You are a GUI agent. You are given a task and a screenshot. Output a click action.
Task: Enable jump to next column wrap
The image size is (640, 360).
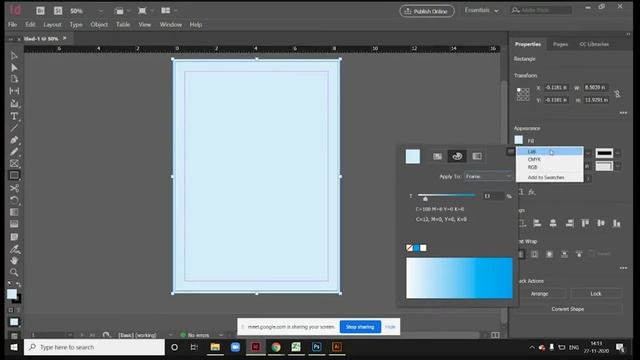(579, 254)
